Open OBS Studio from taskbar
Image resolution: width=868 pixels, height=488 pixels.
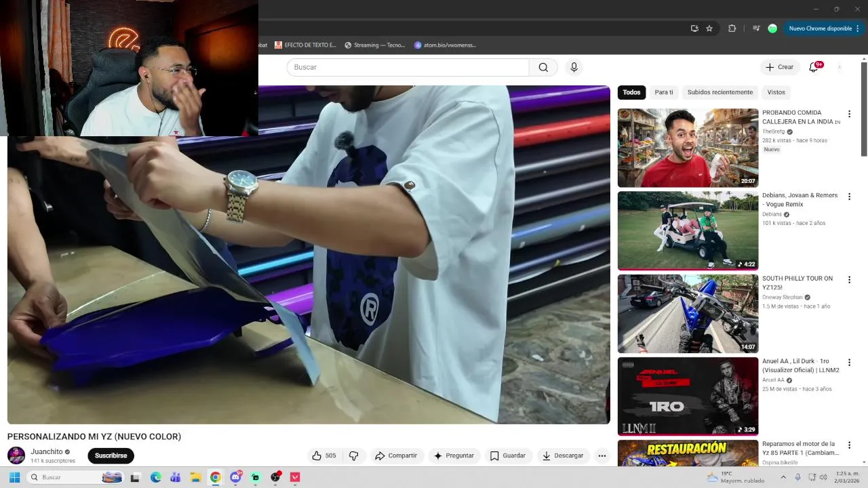[x=275, y=477]
